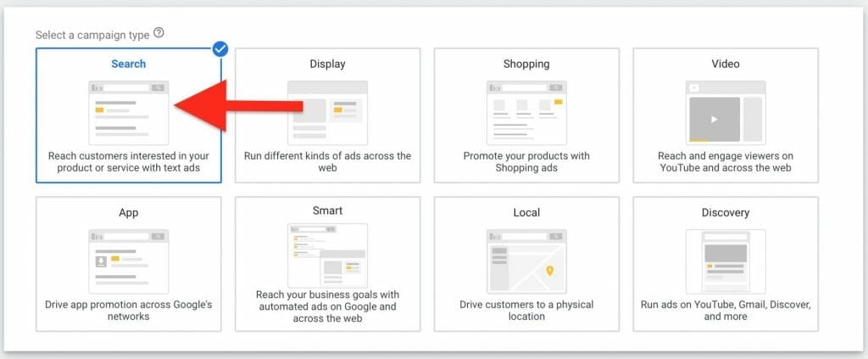The image size is (868, 359).
Task: Click 'Drive customers to a physical location'
Action: point(526,311)
